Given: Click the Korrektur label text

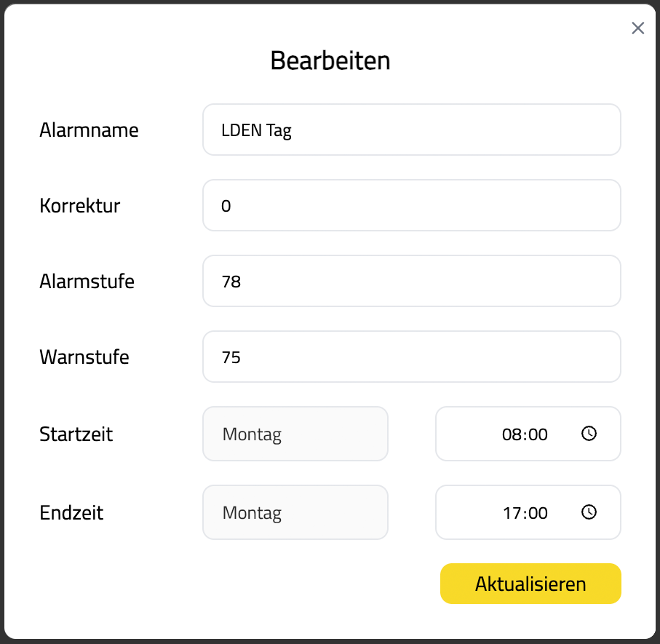Looking at the screenshot, I should [x=79, y=206].
